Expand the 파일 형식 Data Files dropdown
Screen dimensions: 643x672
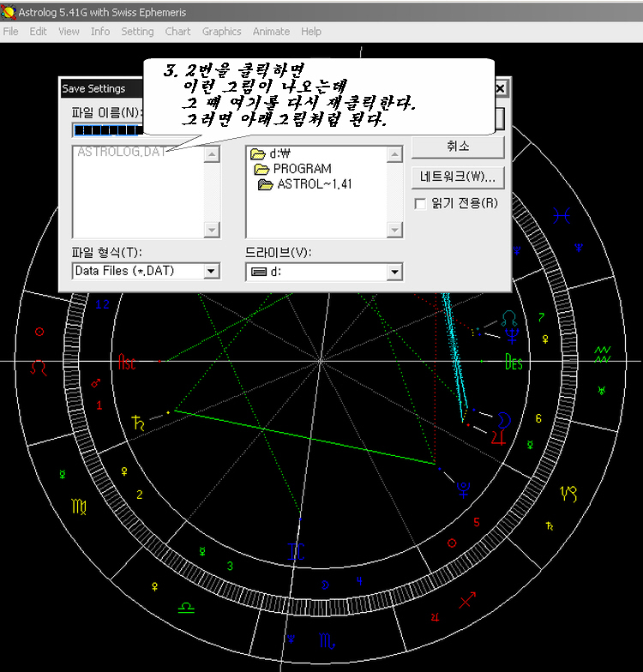click(211, 271)
